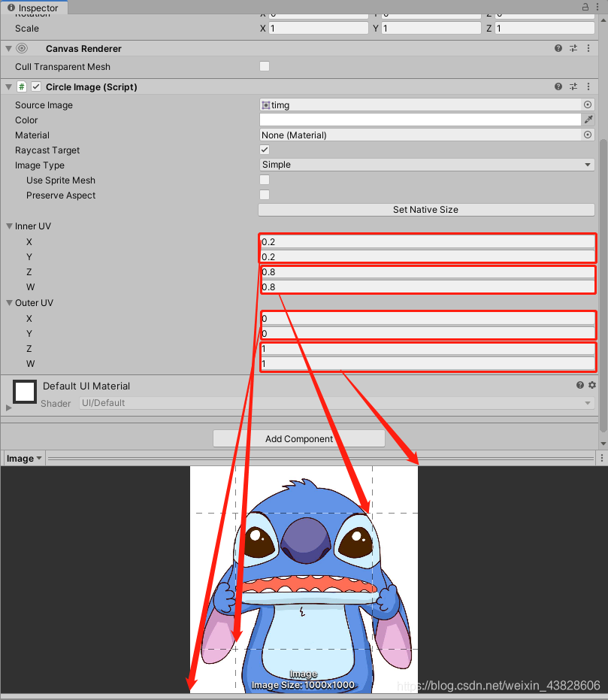This screenshot has width=608, height=700.
Task: Click the Raycast Target label
Action: pos(47,150)
